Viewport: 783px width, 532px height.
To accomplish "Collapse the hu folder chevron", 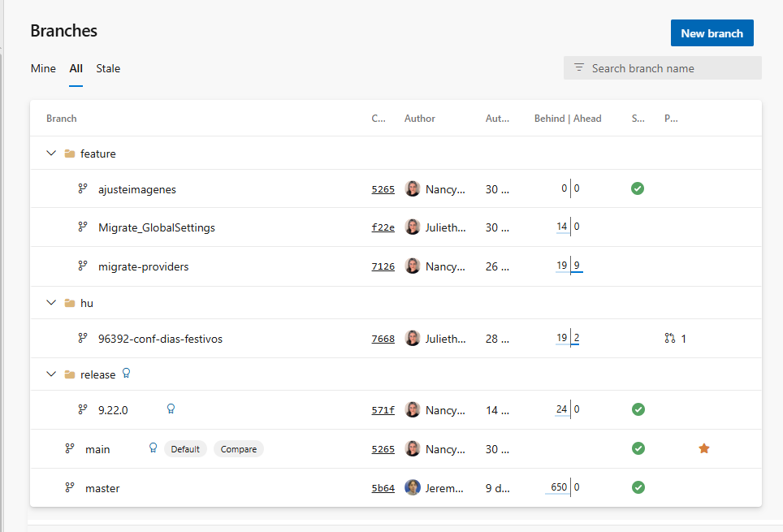I will click(x=51, y=303).
